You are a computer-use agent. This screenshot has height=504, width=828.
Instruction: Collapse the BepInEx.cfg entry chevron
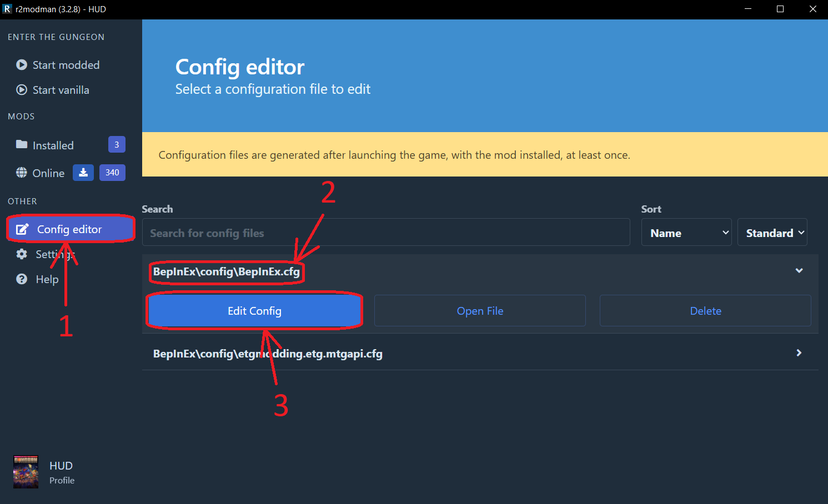pyautogui.click(x=799, y=271)
